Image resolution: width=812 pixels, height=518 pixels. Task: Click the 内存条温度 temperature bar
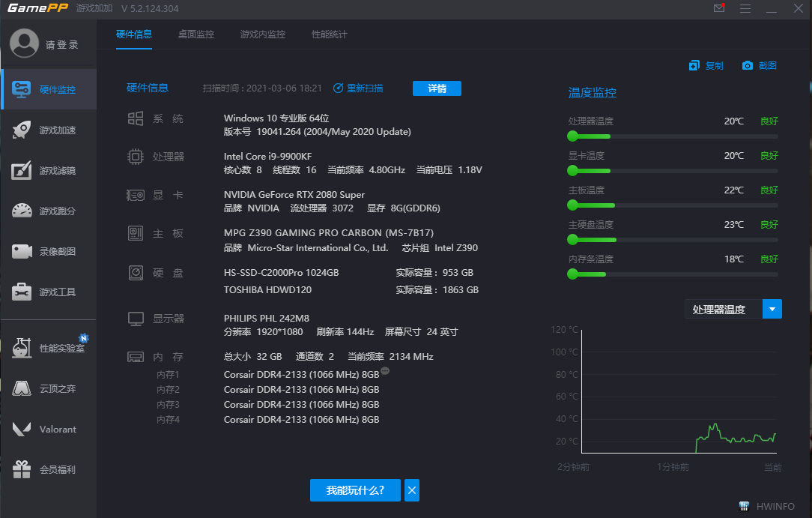673,274
